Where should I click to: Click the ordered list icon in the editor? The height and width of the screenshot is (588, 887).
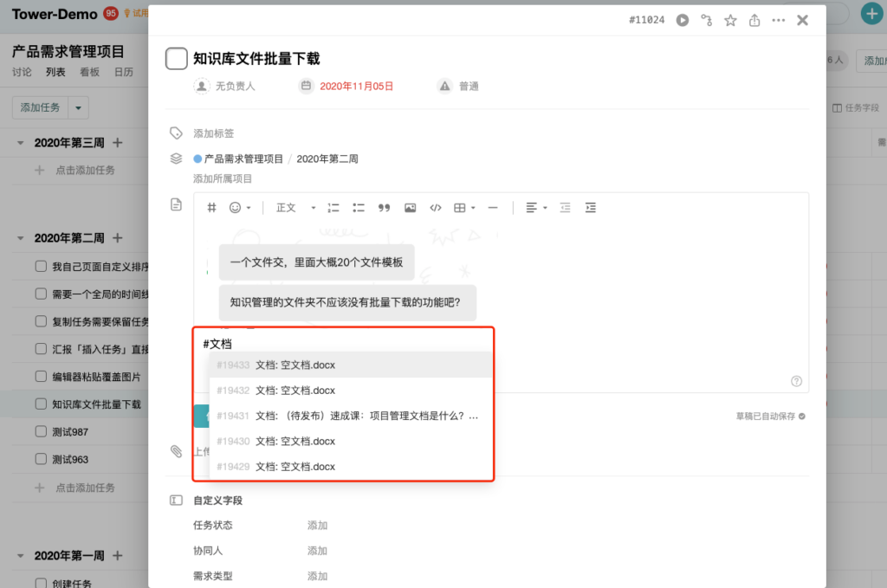tap(333, 208)
